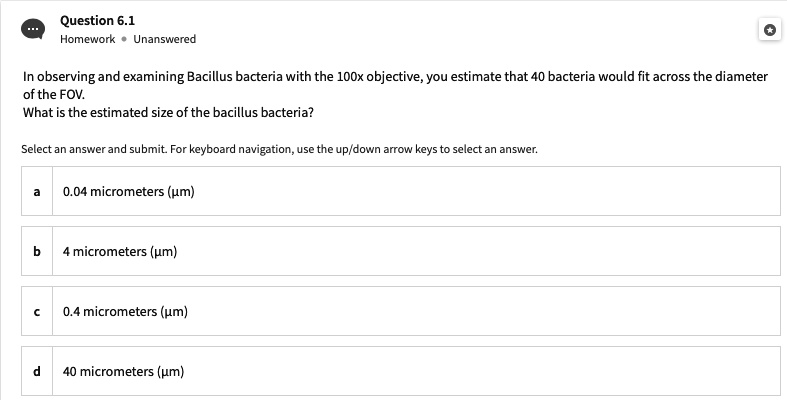Viewport: 787px width, 400px height.
Task: Click the Question 6.1 heading
Action: (97, 21)
